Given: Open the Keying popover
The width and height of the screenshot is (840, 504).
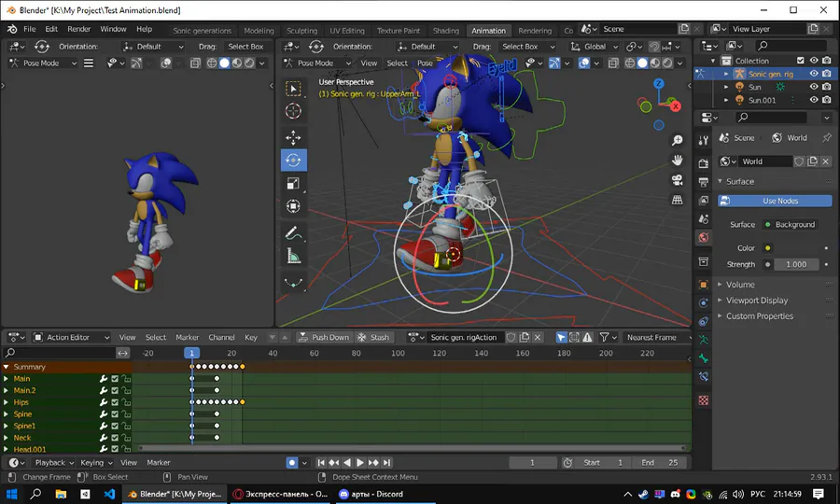Looking at the screenshot, I should (x=96, y=463).
